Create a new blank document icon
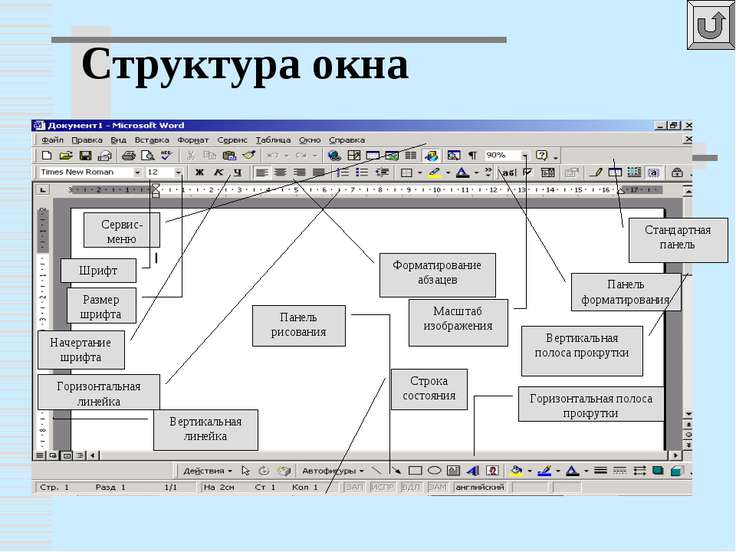This screenshot has height=552, width=736. pos(46,155)
